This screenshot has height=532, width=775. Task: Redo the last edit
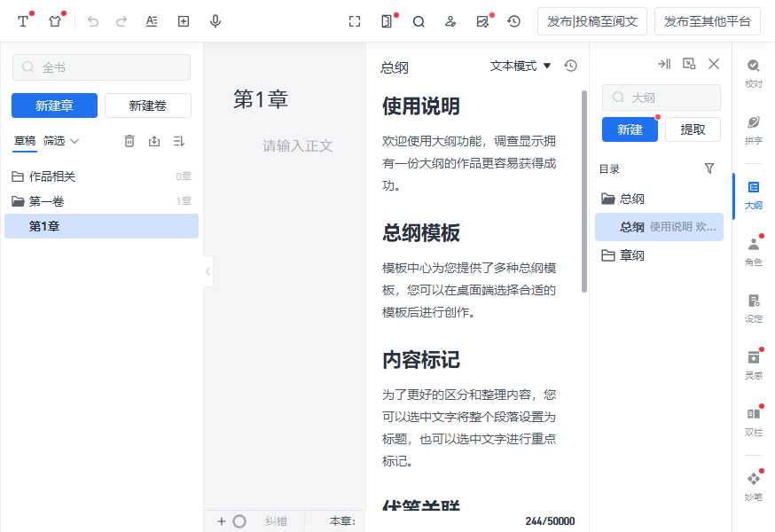tap(121, 21)
